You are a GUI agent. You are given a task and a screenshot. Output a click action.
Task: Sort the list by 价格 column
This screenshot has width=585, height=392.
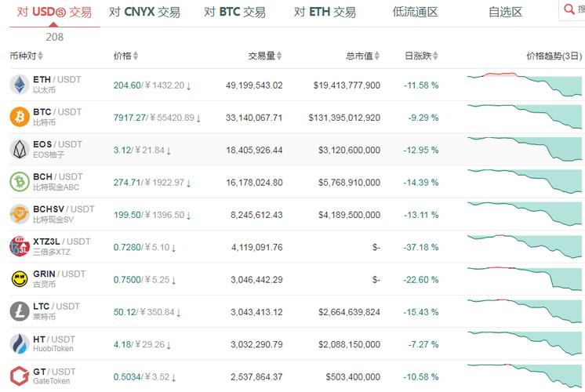(125, 56)
